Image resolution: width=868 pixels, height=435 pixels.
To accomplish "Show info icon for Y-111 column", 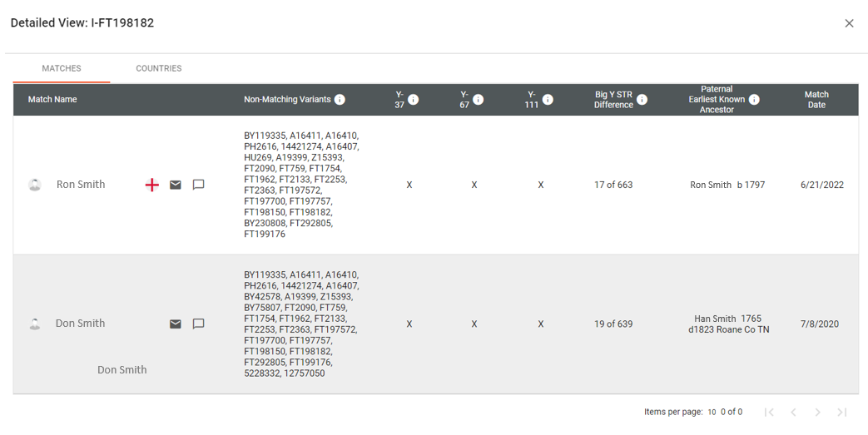I will [548, 100].
